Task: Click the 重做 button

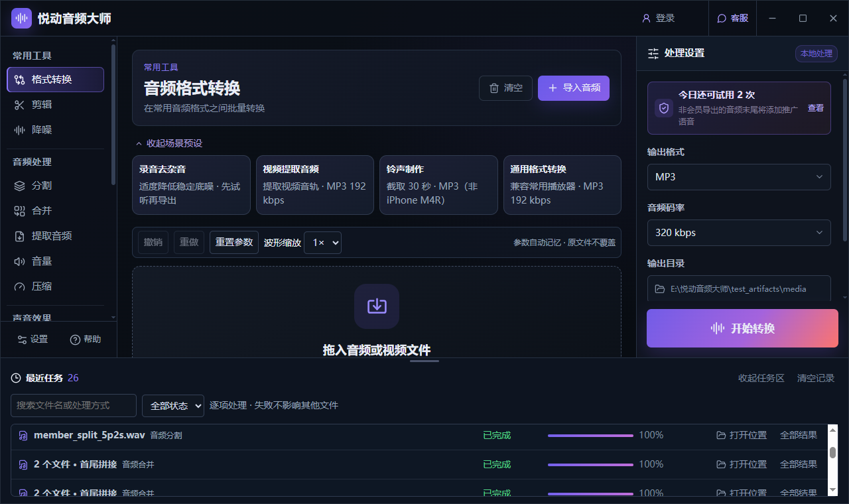Action: tap(189, 243)
